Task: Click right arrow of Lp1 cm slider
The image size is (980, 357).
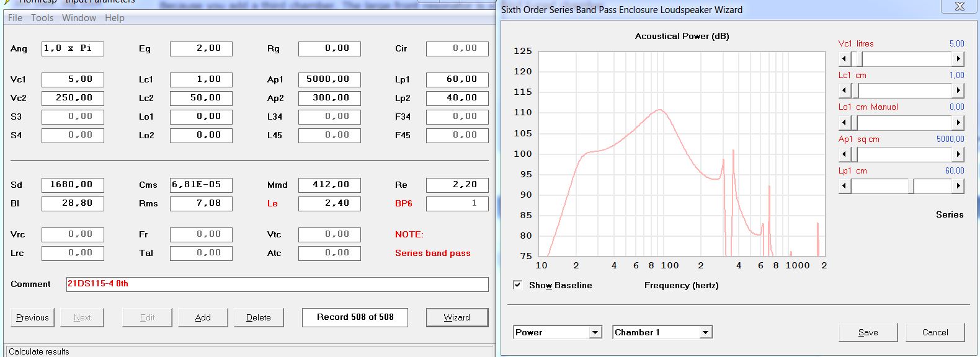Action: click(958, 185)
